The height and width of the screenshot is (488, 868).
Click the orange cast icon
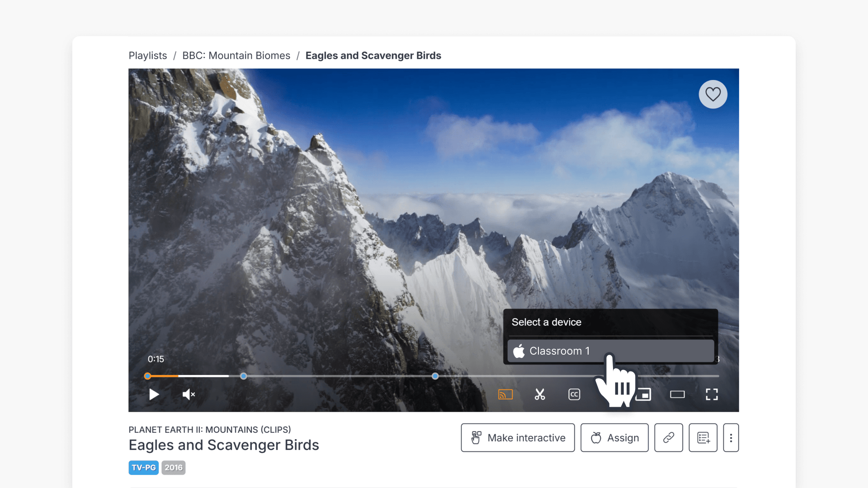pos(505,394)
